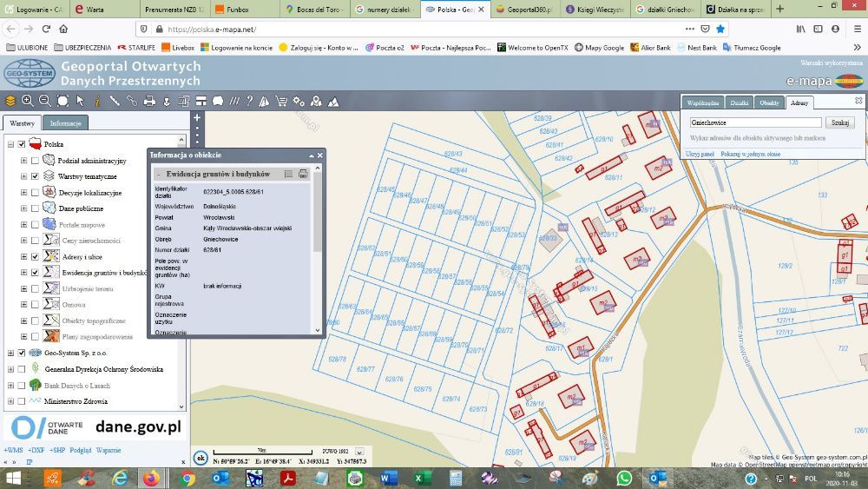The height and width of the screenshot is (489, 868).
Task: Collapse the Polska layer group
Action: click(x=10, y=144)
